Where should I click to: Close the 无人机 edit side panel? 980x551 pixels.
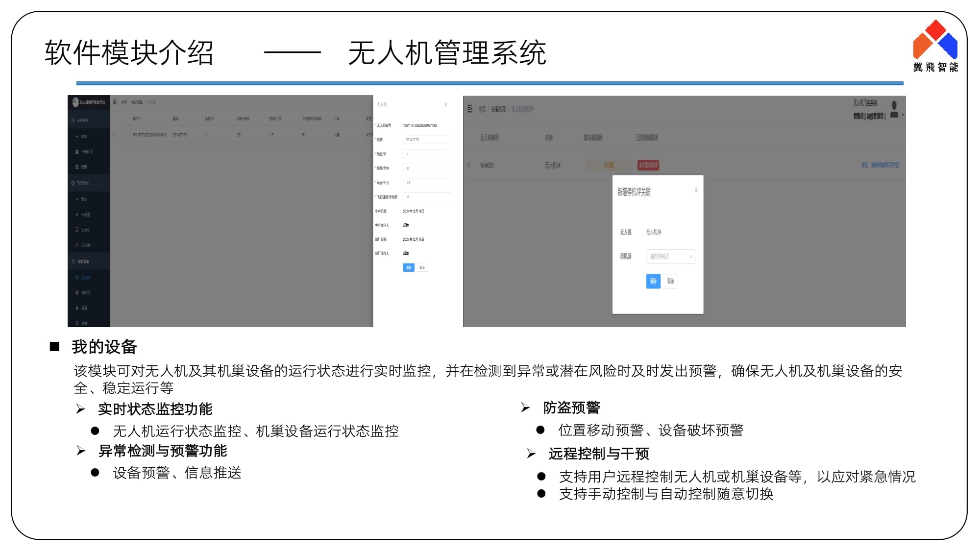coord(445,104)
